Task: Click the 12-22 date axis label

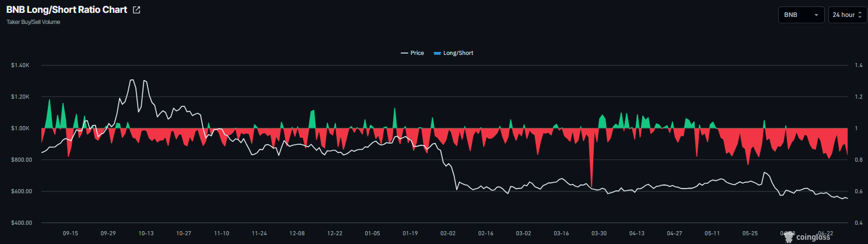Action: pyautogui.click(x=335, y=233)
